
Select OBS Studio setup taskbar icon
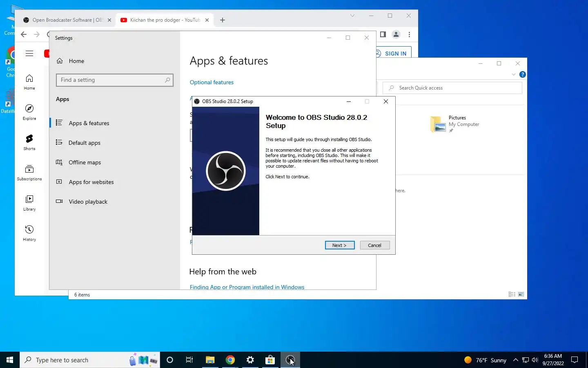(x=290, y=360)
